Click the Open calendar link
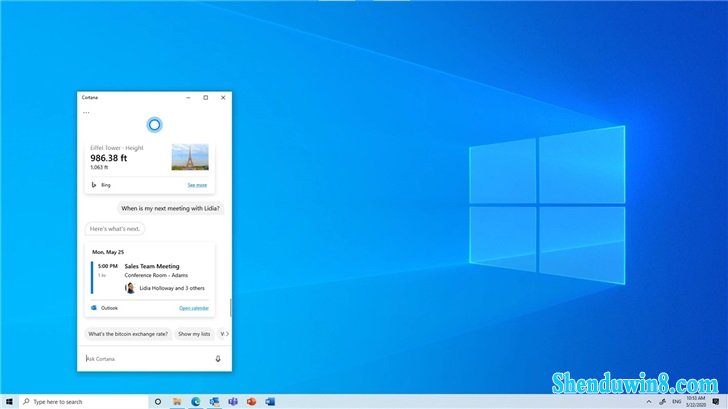Viewport: 728px width, 409px height. click(194, 308)
